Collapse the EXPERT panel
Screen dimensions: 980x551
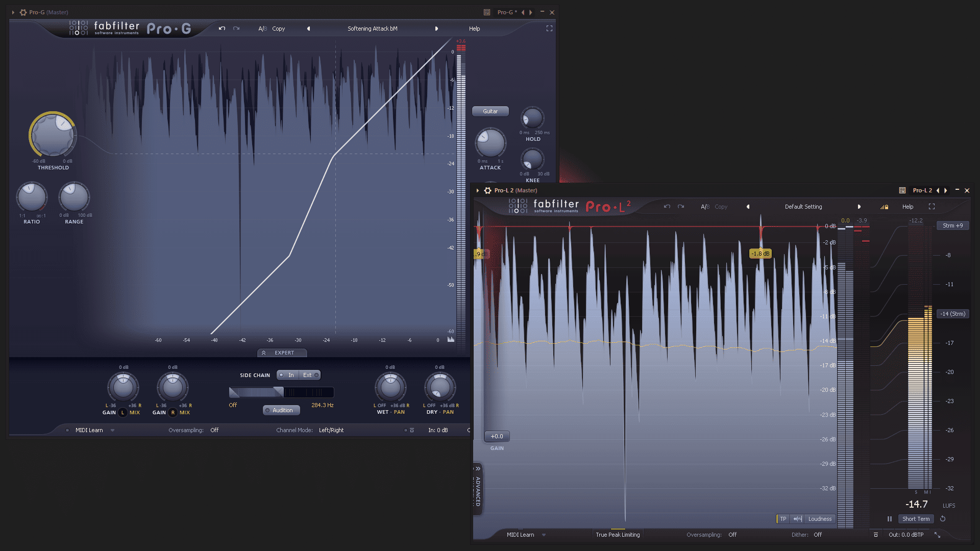pos(282,353)
